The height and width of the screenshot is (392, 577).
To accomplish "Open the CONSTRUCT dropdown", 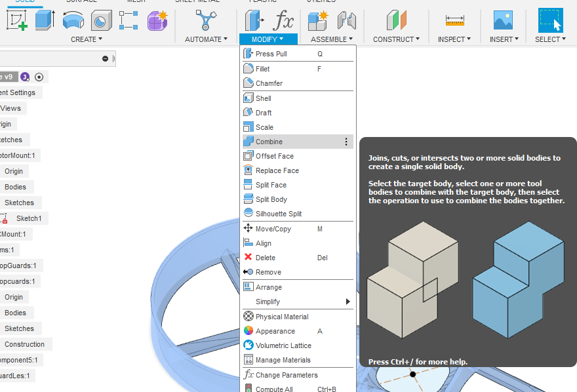I will [x=396, y=39].
